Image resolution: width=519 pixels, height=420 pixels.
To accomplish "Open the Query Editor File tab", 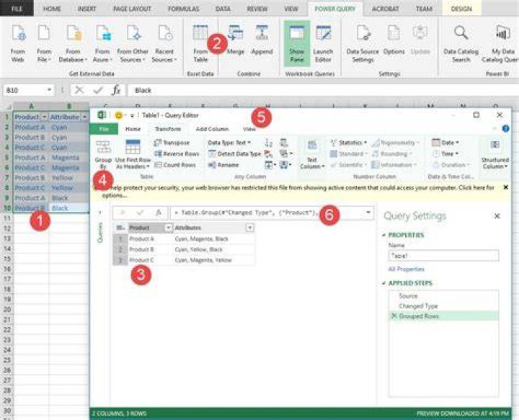I will pyautogui.click(x=104, y=129).
